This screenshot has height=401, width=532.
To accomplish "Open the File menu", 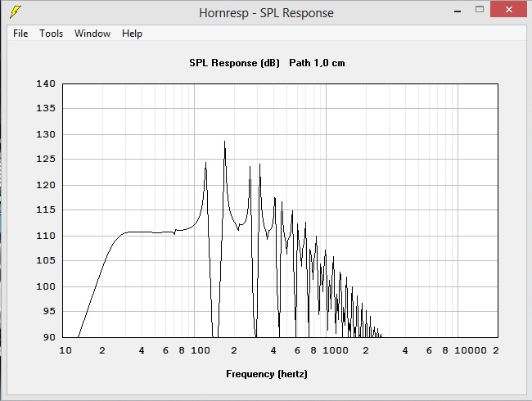I will (20, 34).
